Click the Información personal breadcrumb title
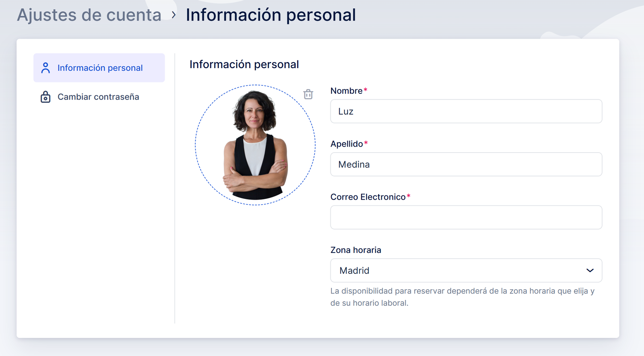Viewport: 644px width, 356px height. click(x=270, y=15)
